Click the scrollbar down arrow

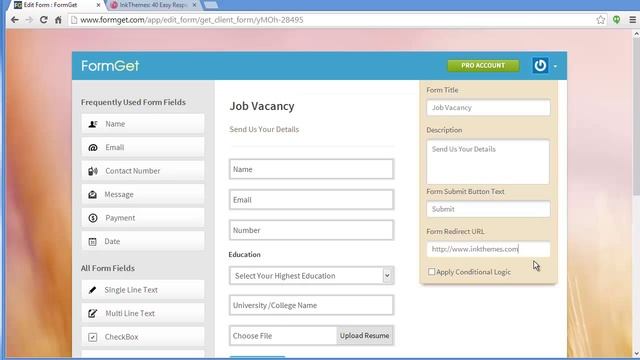636,353
